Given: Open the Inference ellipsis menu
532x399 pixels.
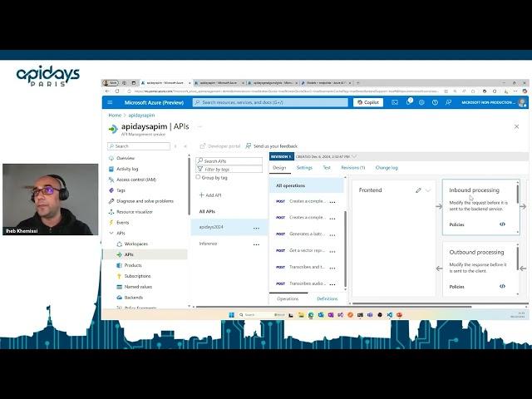Looking at the screenshot, I should point(257,244).
